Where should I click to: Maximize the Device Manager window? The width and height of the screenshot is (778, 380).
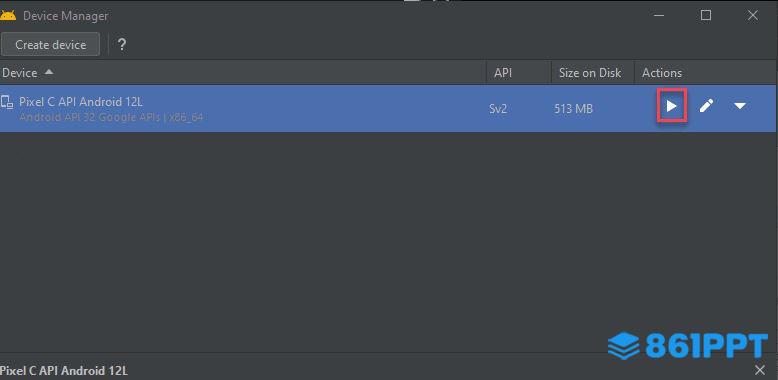click(706, 15)
